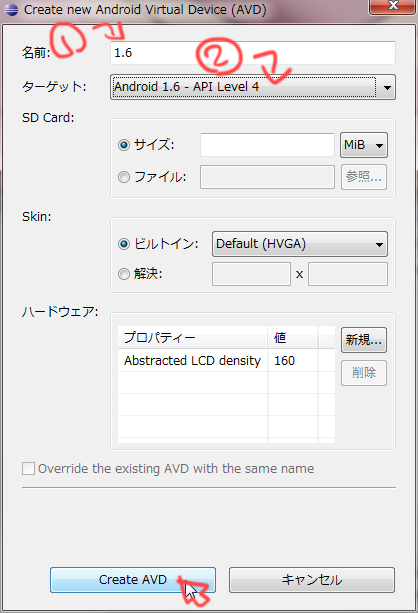Click the 名前 name input field

tap(253, 53)
